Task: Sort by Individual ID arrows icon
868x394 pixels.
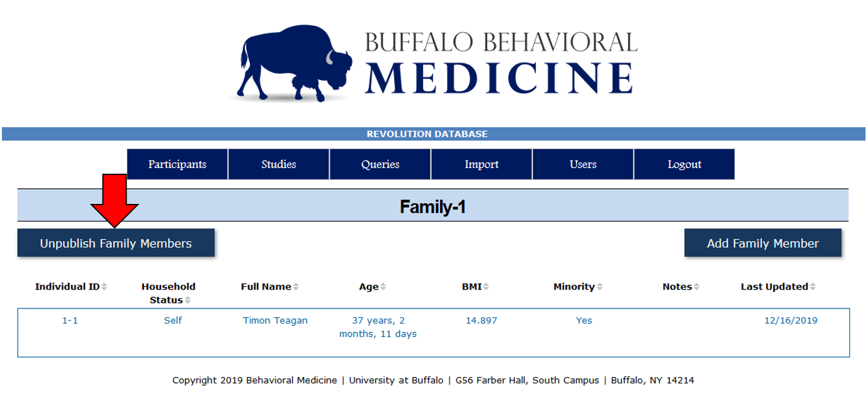Action: (104, 287)
